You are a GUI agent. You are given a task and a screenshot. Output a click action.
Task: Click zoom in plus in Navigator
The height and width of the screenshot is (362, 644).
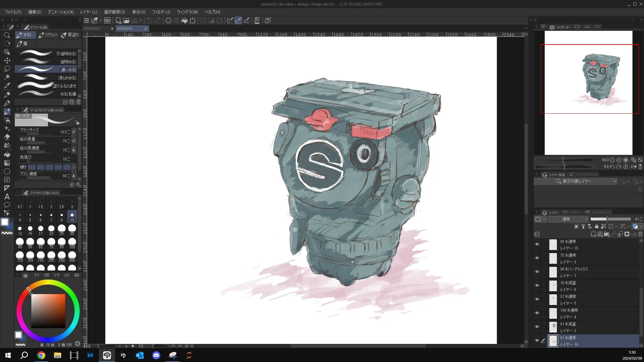click(619, 160)
